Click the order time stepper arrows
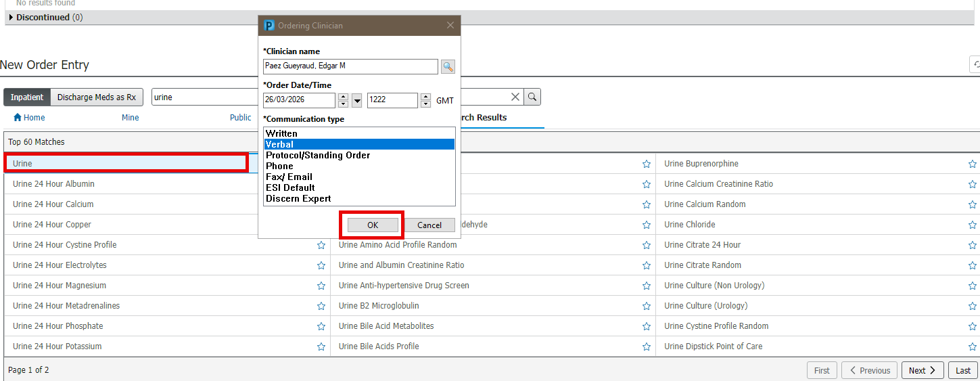980x381 pixels. (x=425, y=100)
